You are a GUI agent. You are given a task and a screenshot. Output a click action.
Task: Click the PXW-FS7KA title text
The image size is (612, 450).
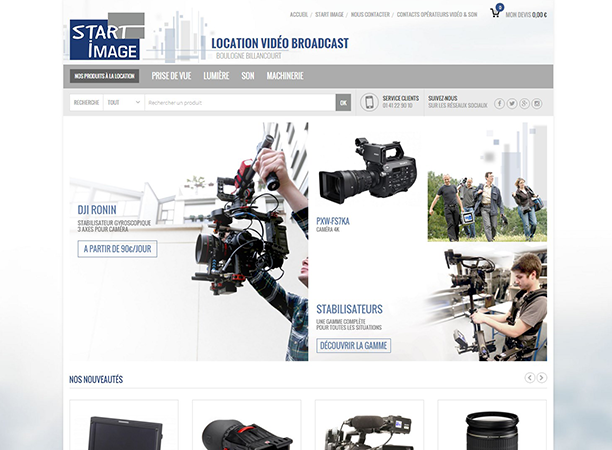333,221
